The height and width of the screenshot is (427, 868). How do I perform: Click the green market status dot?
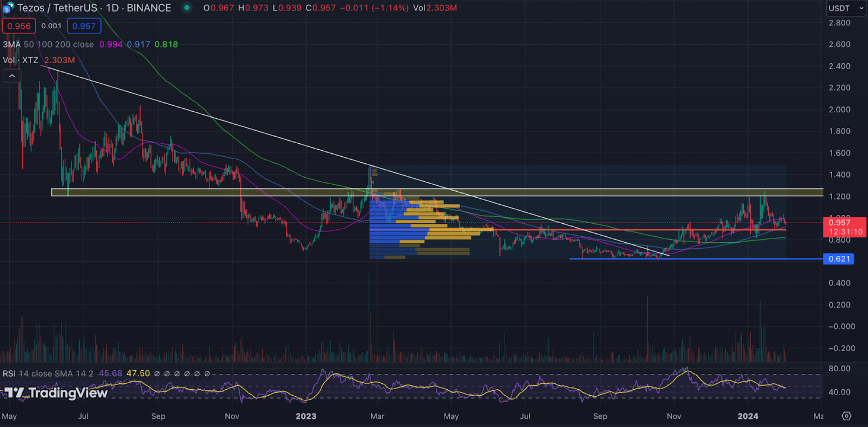coord(187,7)
